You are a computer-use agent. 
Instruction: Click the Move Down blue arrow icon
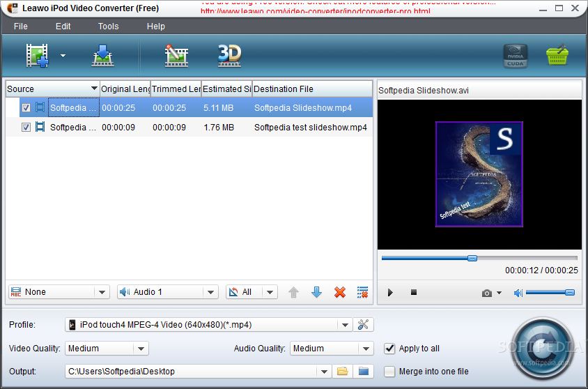316,292
